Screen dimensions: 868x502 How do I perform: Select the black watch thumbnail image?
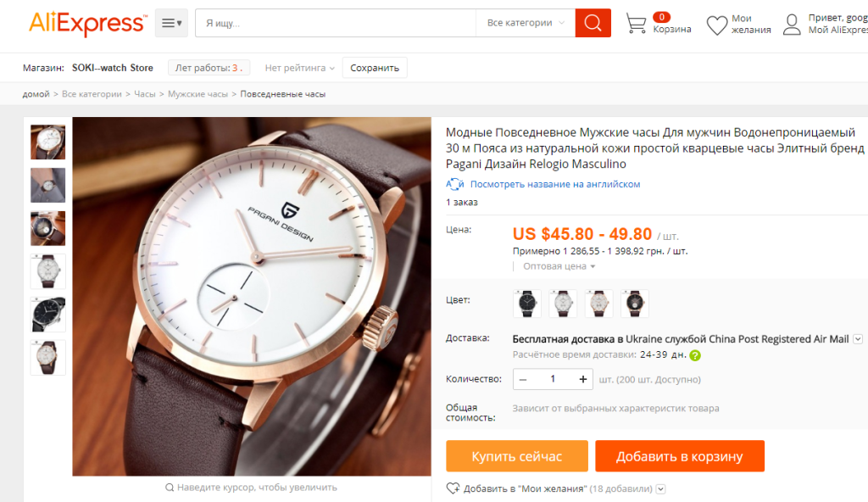tap(48, 314)
